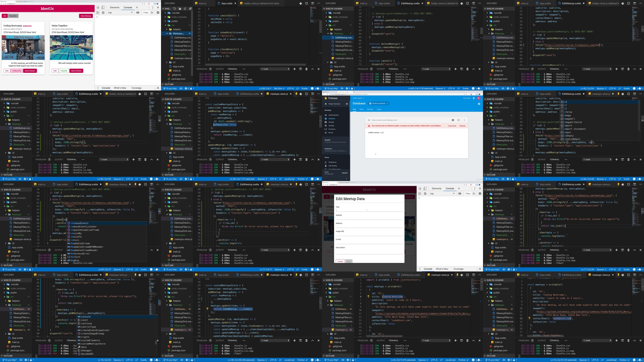Open console settings gear beside Edit Meetup Data dialog
This screenshot has width=644, height=362.
(480, 193)
